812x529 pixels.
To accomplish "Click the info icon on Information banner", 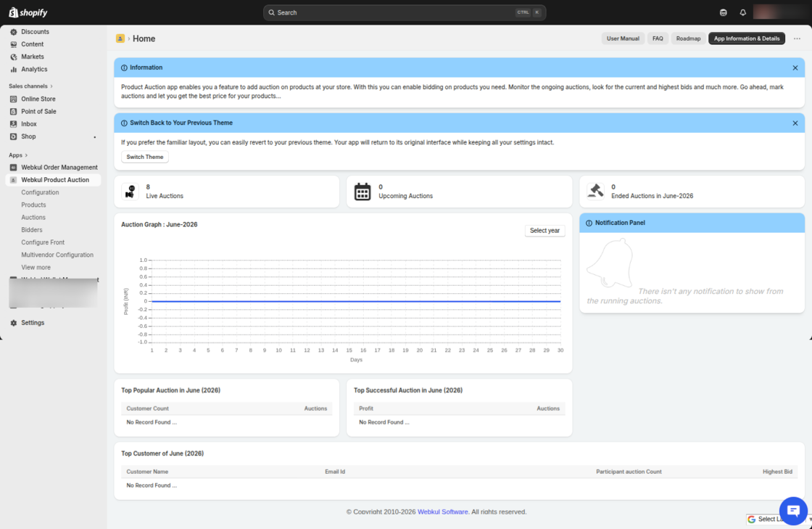I will (x=124, y=68).
